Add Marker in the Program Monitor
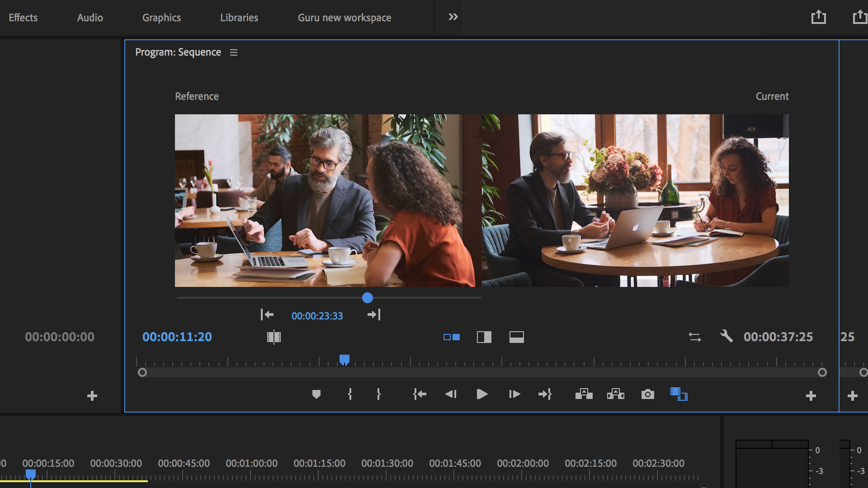The height and width of the screenshot is (488, 868). click(316, 394)
